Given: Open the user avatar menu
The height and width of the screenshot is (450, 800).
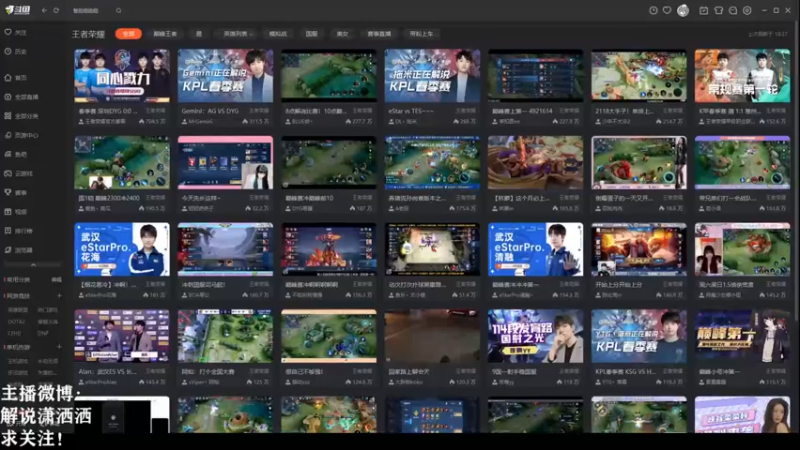Looking at the screenshot, I should [683, 10].
